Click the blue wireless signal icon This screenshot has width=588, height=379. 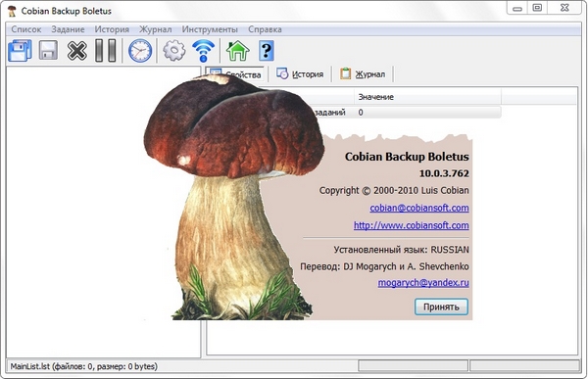pos(203,51)
